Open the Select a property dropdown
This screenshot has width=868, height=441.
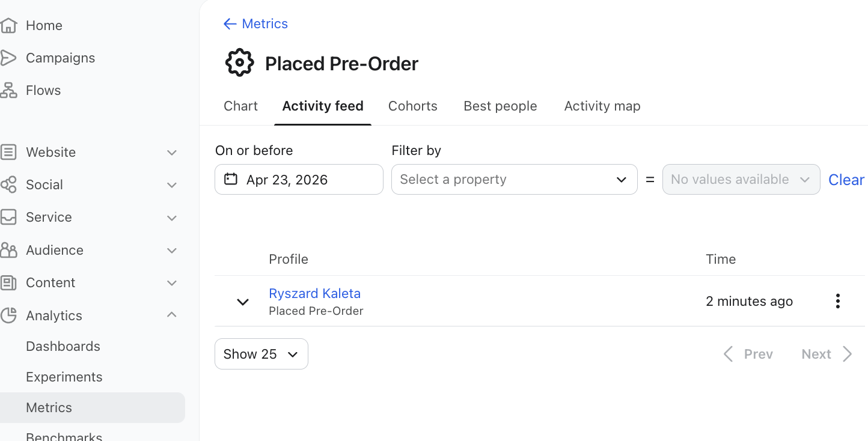coord(514,179)
